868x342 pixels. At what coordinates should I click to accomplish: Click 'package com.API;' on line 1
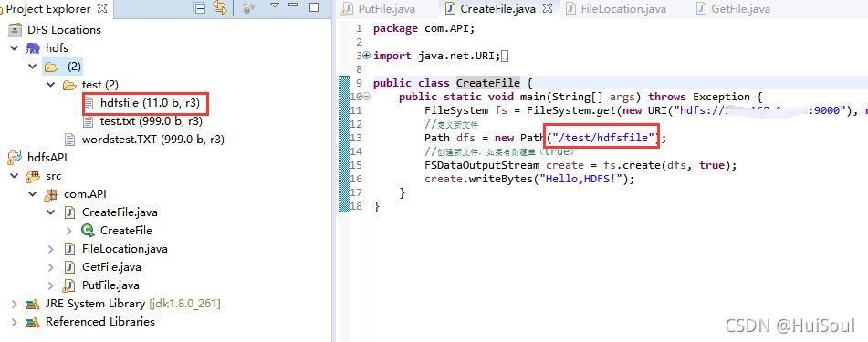click(424, 28)
